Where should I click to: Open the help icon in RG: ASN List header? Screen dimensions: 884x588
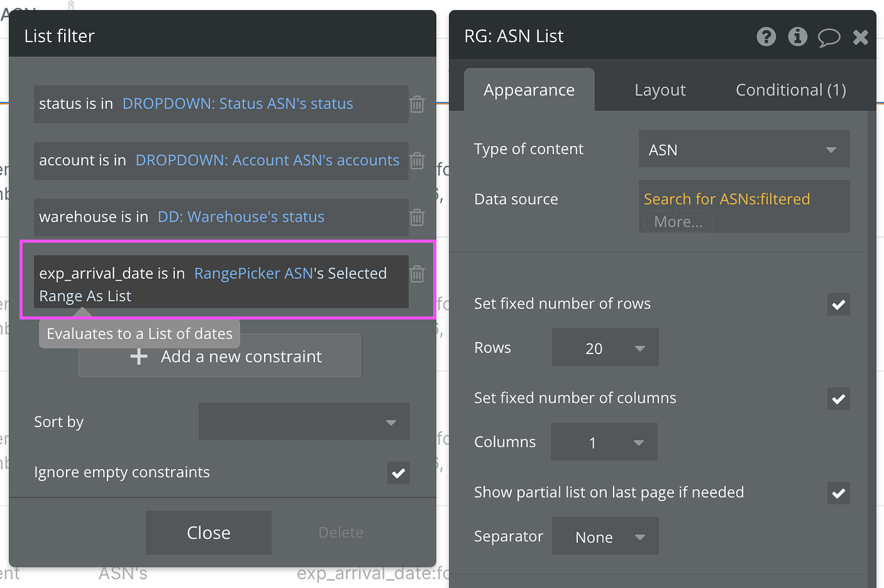[766, 37]
